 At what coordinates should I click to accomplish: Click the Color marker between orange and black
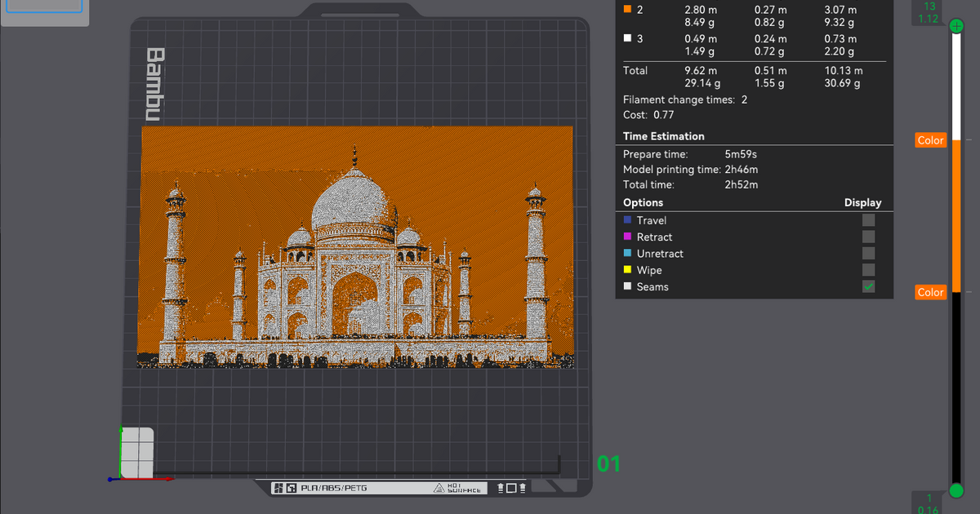click(930, 292)
